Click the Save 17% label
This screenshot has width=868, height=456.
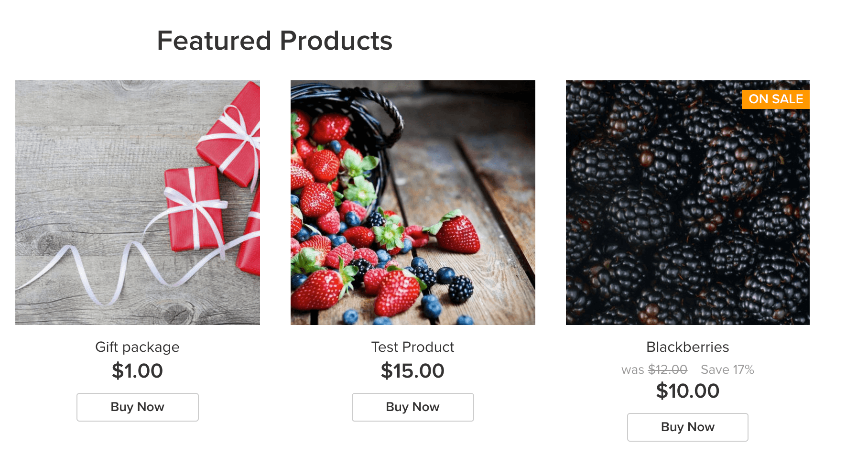(727, 369)
